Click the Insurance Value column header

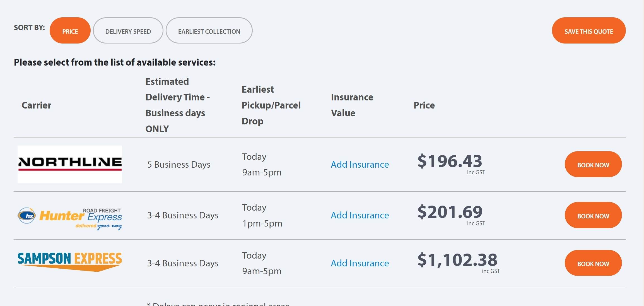click(x=352, y=105)
